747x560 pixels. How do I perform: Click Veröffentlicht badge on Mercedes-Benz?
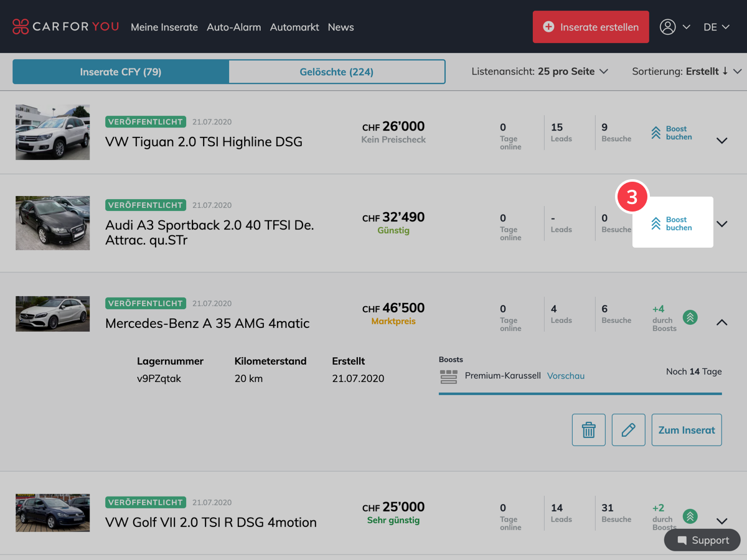point(145,304)
